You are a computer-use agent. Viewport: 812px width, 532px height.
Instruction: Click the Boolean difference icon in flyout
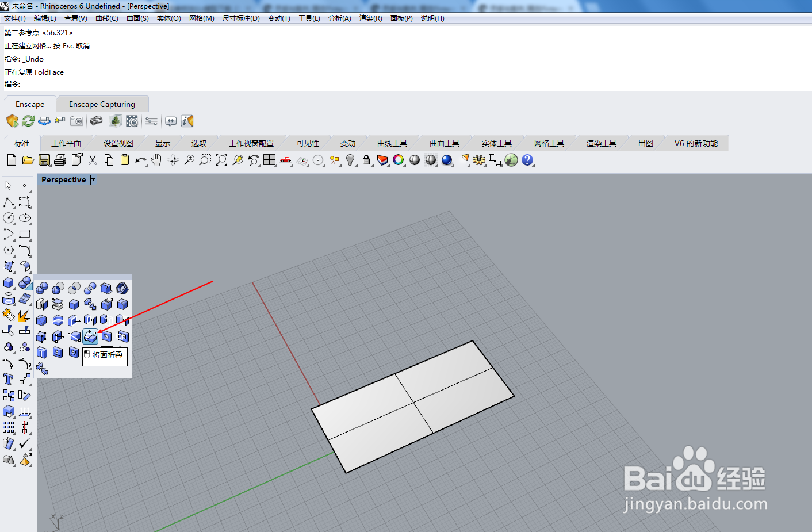(x=58, y=288)
